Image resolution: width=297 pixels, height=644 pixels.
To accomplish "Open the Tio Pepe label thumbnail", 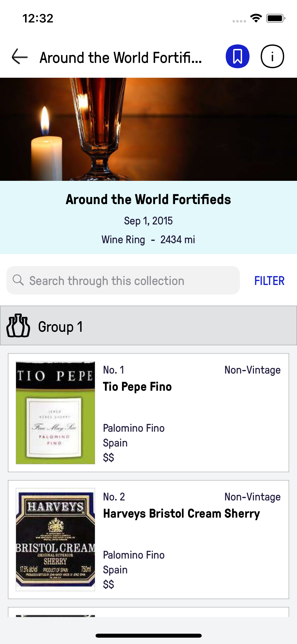I will [55, 412].
